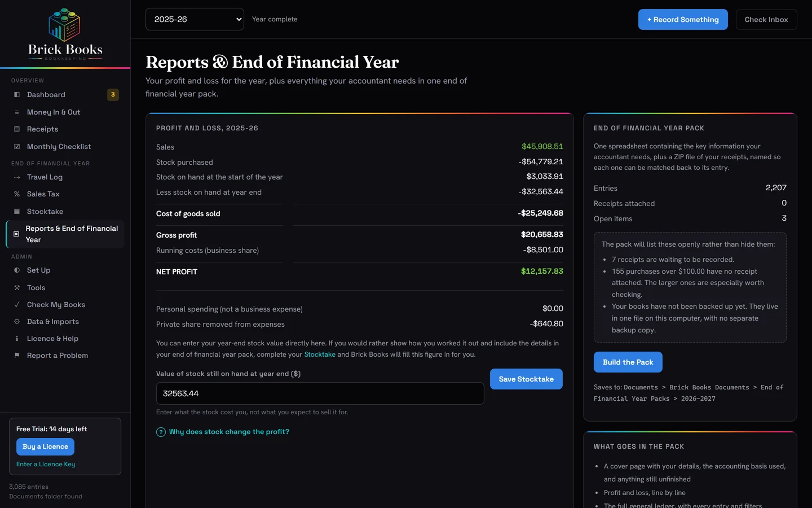Click the question mark help icon
The width and height of the screenshot is (812, 508).
click(x=161, y=432)
